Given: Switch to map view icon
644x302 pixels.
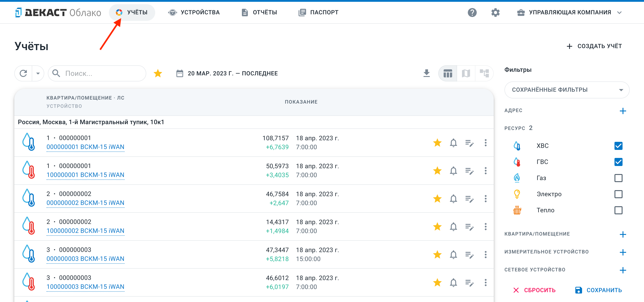Looking at the screenshot, I should coord(466,73).
